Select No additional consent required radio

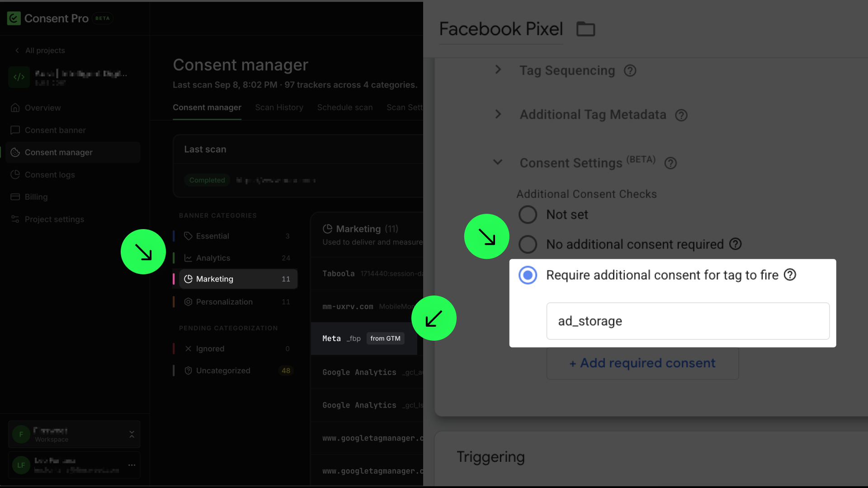528,244
